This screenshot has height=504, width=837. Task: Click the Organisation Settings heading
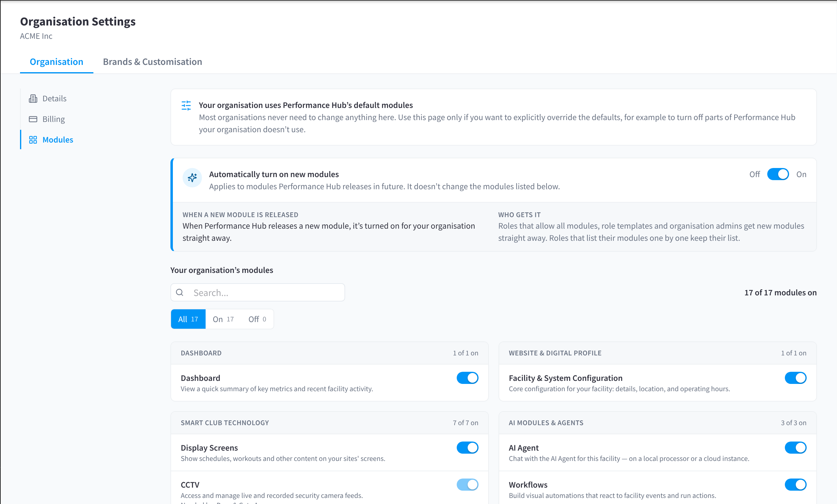tap(78, 22)
